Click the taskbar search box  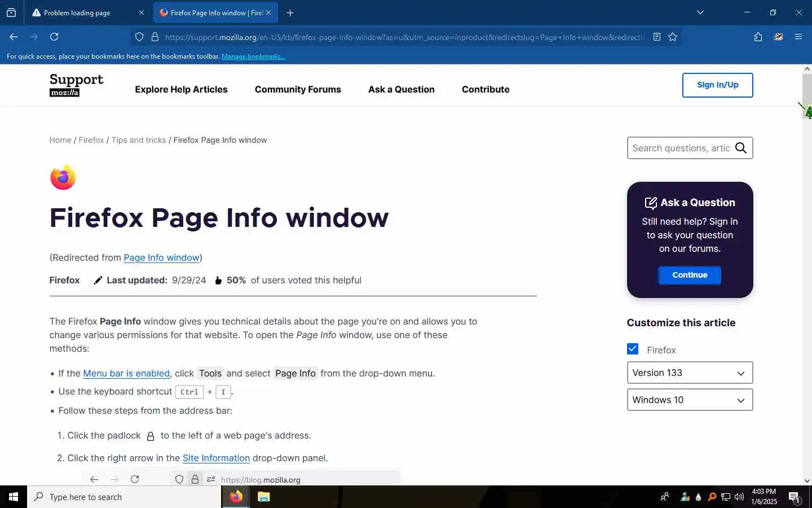click(x=124, y=497)
